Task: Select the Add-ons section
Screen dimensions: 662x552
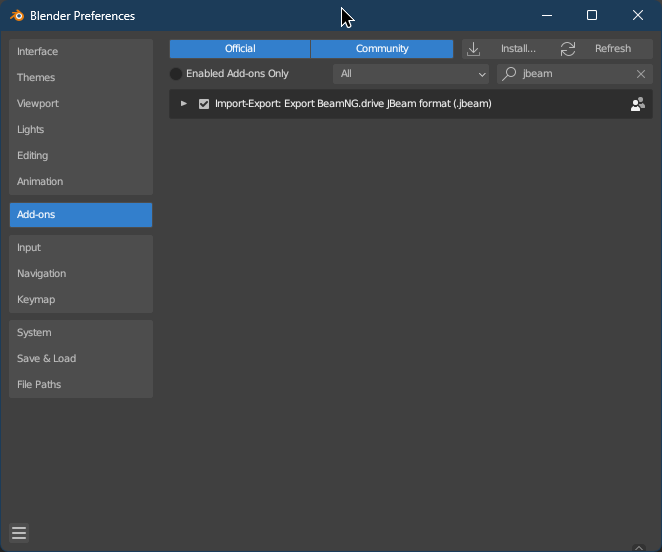Action: pos(81,215)
